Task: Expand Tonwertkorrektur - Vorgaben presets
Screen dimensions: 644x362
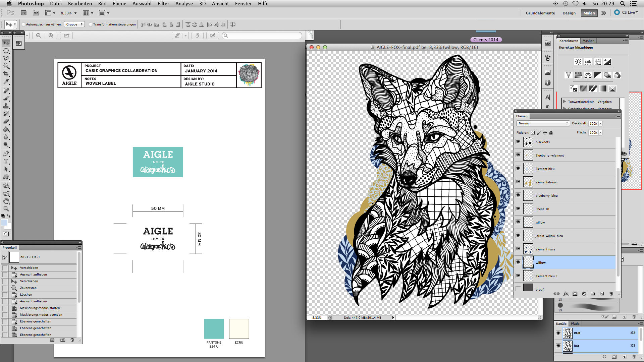Action: pos(565,102)
